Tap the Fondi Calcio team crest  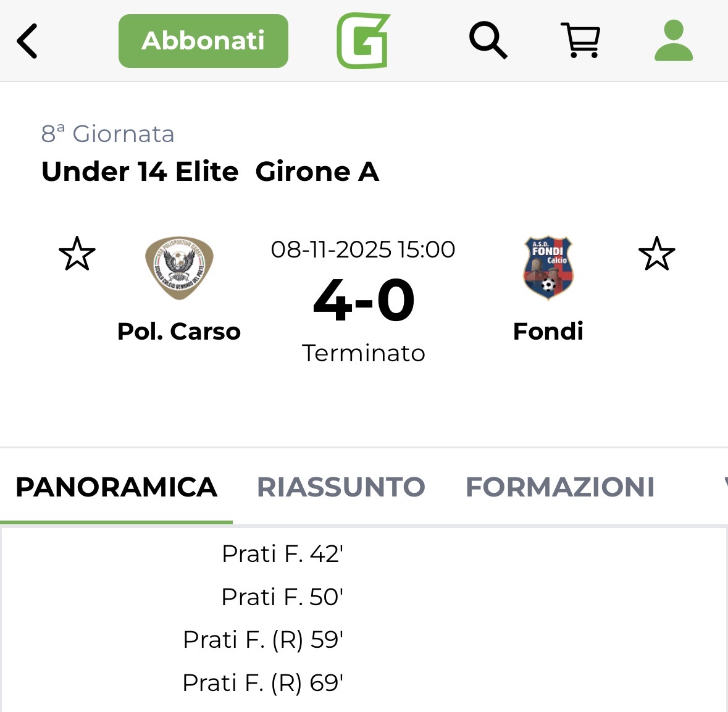(548, 268)
